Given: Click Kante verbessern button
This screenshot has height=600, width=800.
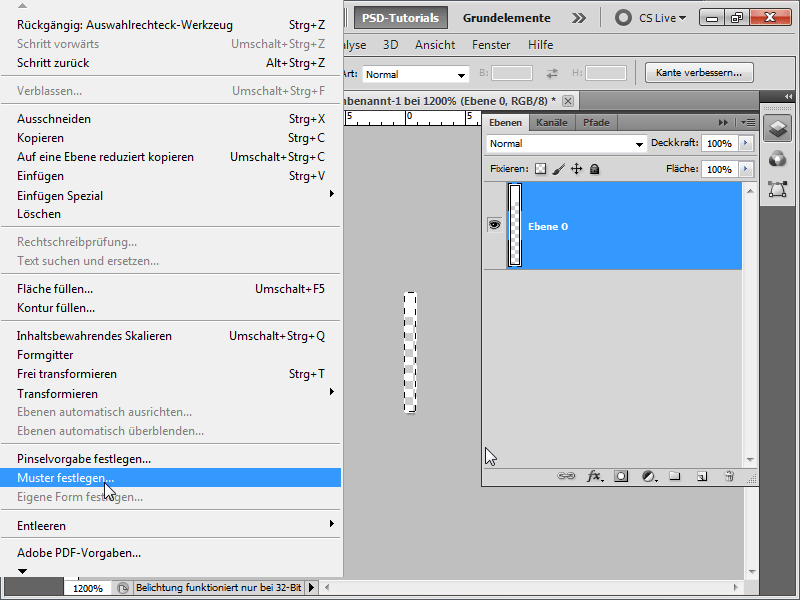Looking at the screenshot, I should 699,72.
